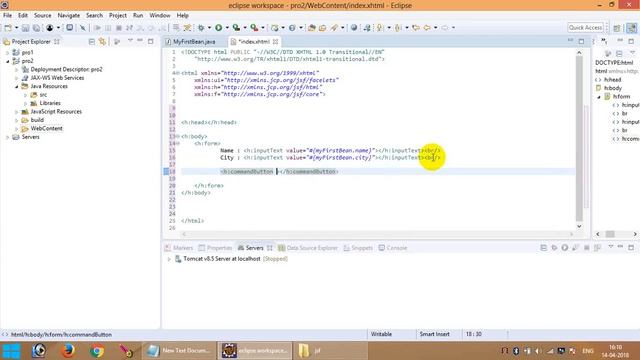Click editor horizontal scrollbar track

378,234
